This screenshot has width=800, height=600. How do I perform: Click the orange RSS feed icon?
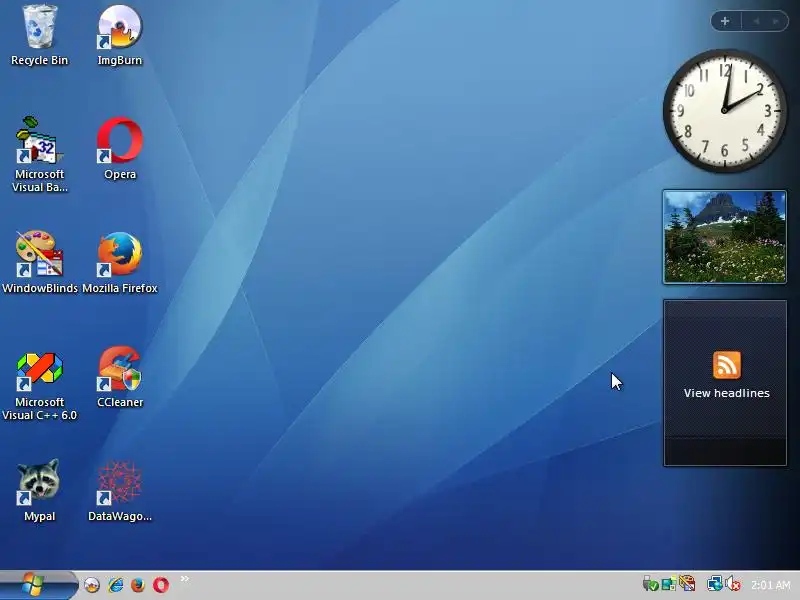click(727, 365)
